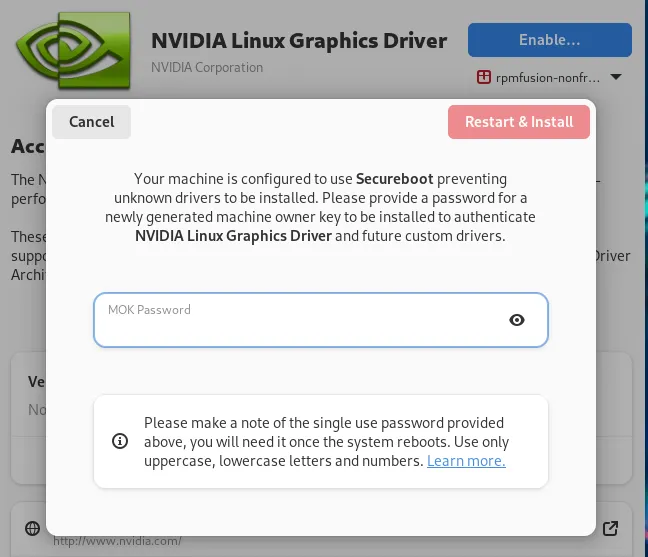Click the NVIDIA Linux Graphics Driver title
The height and width of the screenshot is (557, 648).
coord(299,41)
